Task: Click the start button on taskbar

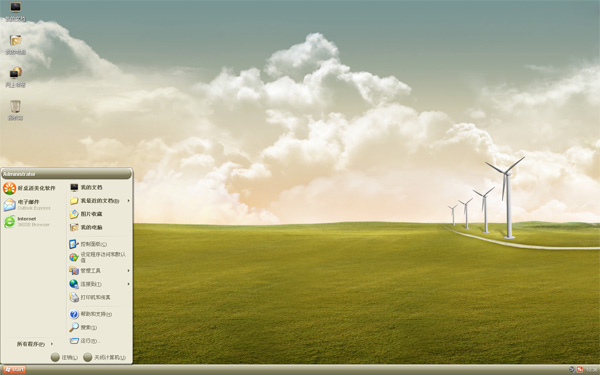Action: (x=15, y=370)
